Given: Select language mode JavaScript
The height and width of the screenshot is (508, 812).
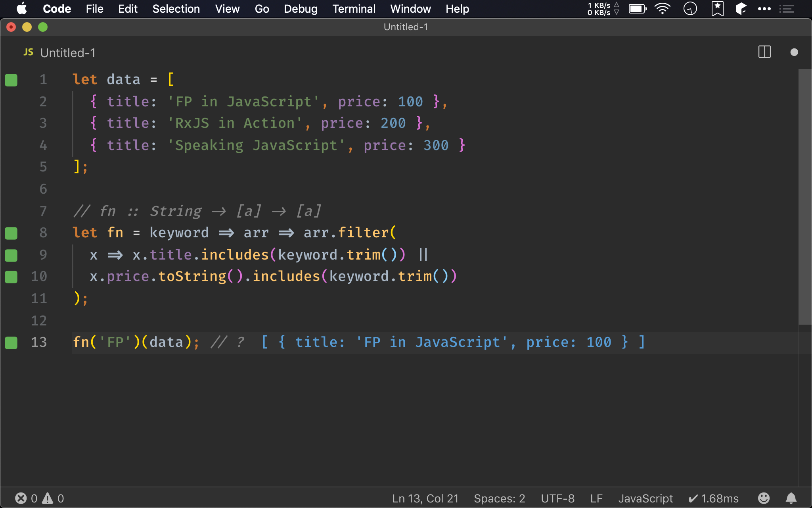Looking at the screenshot, I should 645,498.
